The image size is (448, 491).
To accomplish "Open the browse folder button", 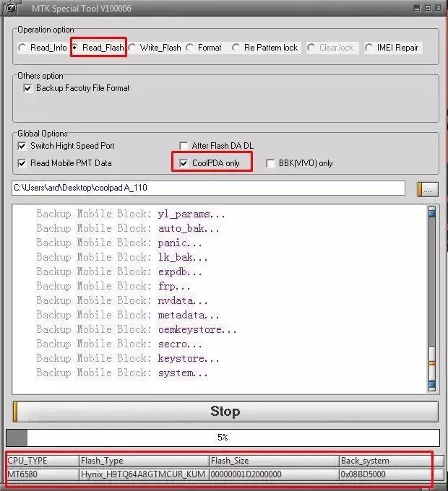I will pos(428,189).
